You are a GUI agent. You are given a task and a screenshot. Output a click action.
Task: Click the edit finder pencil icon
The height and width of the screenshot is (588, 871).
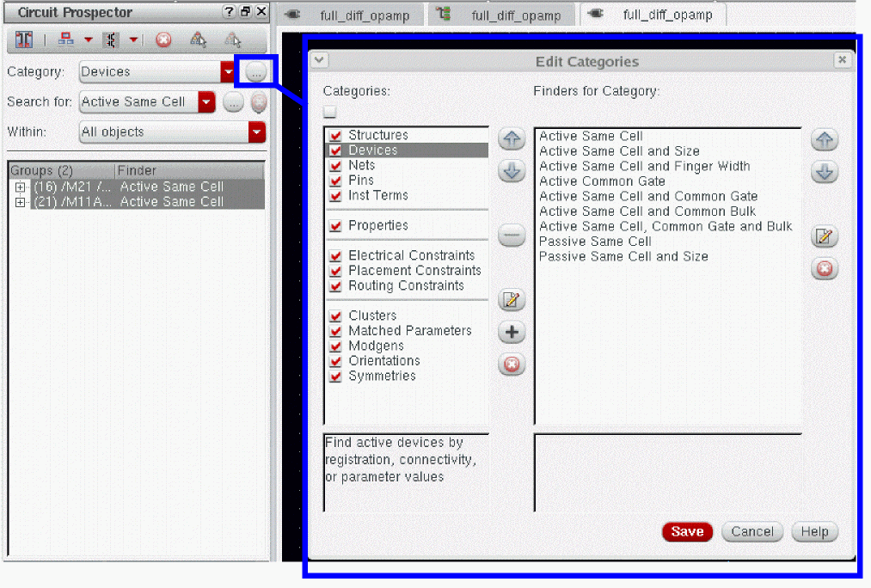point(825,236)
